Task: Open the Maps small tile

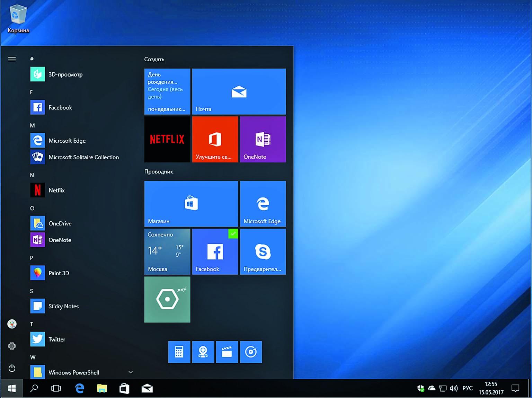Action: pos(203,352)
